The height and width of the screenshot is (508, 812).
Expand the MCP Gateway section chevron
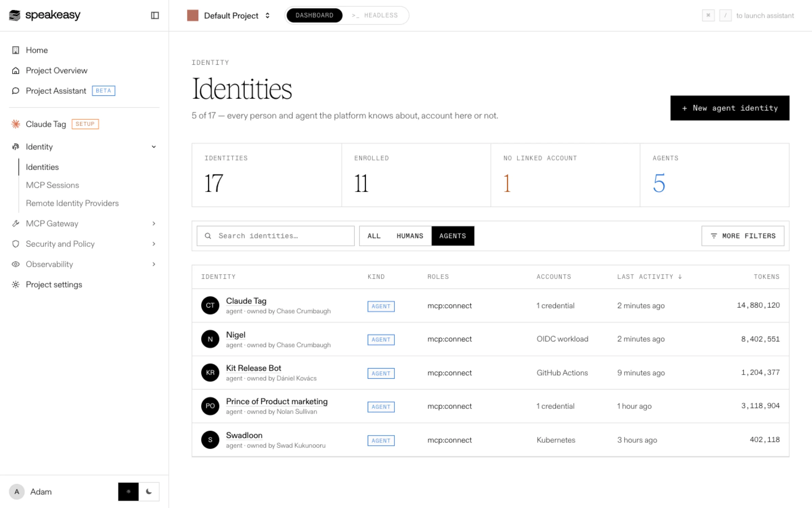pyautogui.click(x=154, y=224)
